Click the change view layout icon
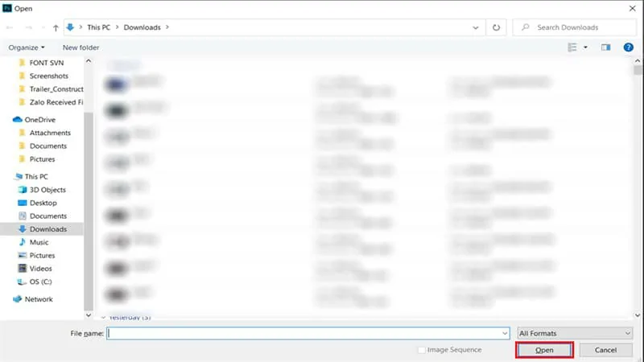 click(x=571, y=47)
